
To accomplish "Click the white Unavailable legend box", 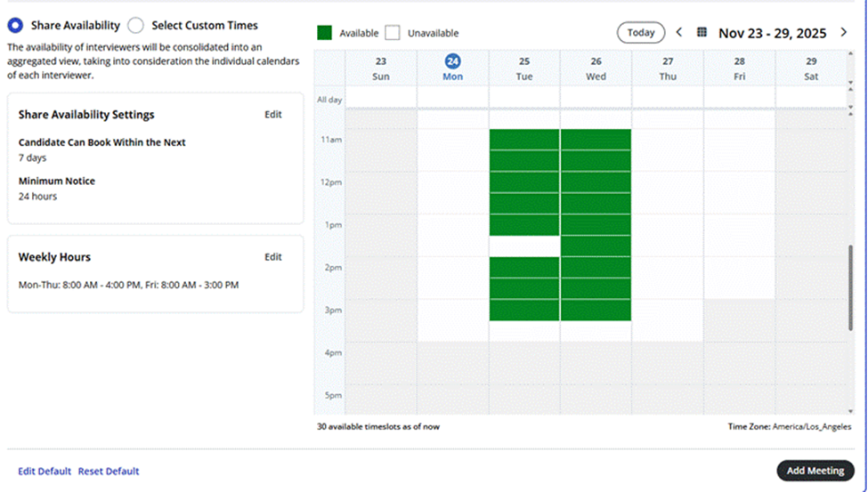I will [393, 33].
